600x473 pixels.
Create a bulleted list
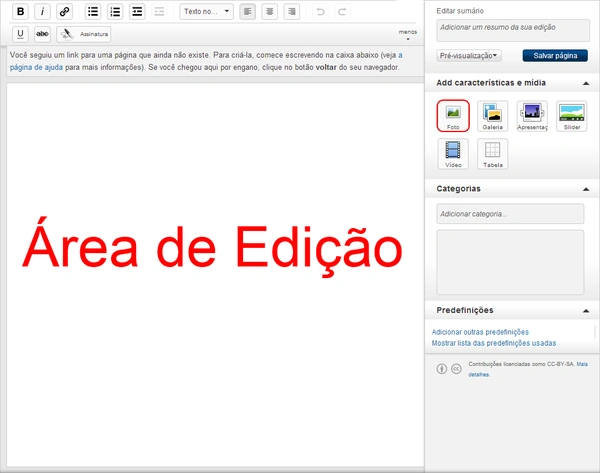(93, 11)
